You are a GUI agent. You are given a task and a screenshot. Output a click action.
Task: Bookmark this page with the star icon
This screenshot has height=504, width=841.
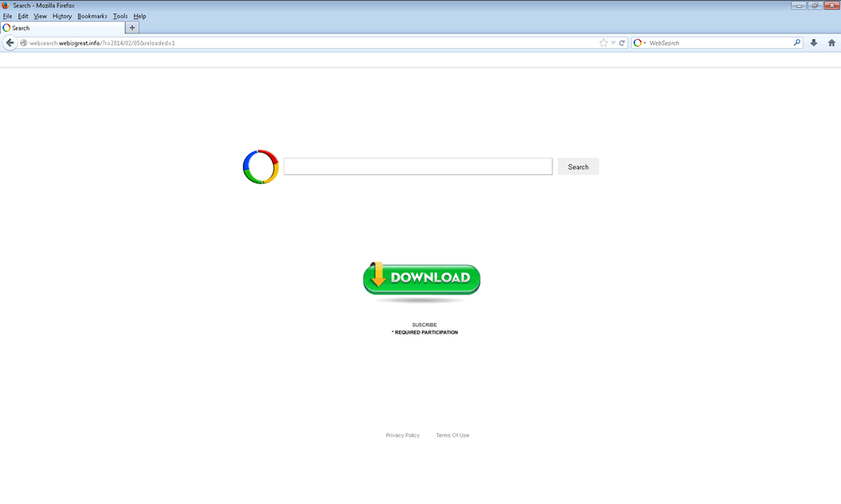(x=603, y=43)
